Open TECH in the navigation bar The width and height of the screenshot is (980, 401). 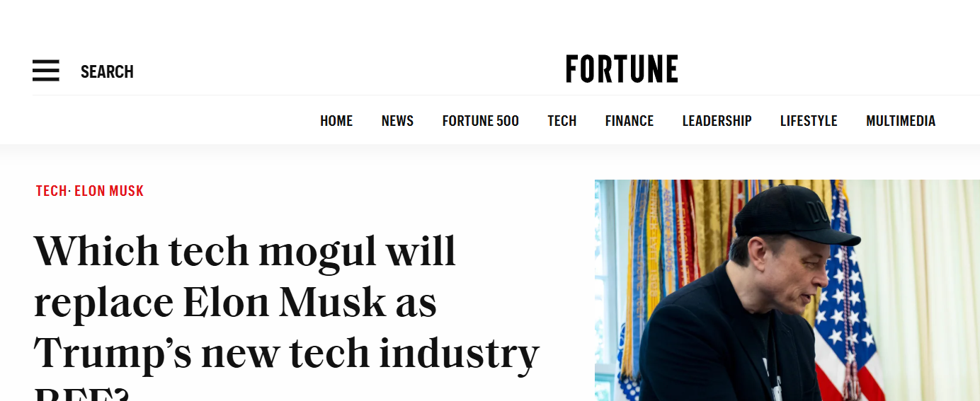[x=562, y=121]
